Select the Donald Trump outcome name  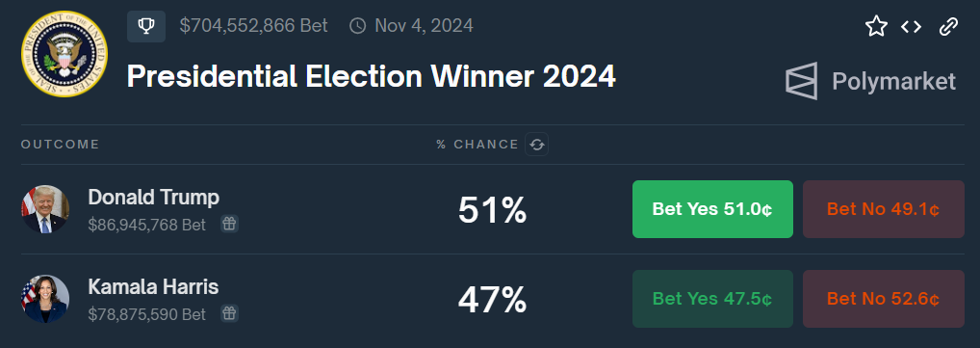point(154,198)
